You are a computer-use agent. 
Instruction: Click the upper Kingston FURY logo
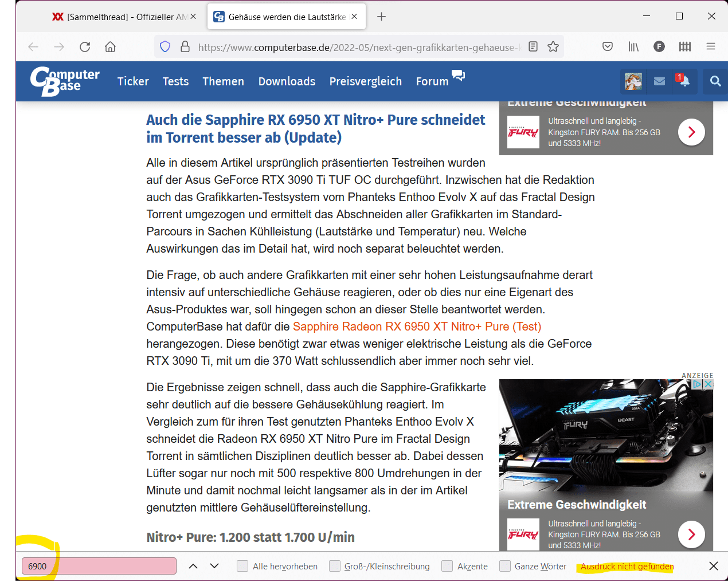[x=523, y=132]
